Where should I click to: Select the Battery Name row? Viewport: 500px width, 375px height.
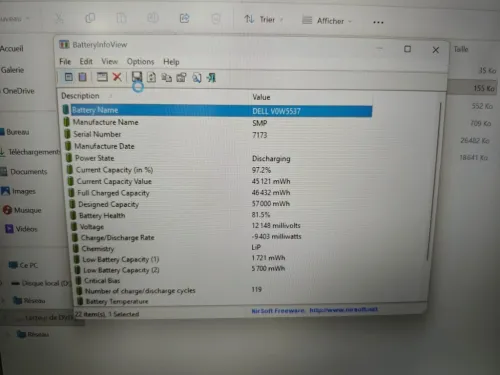click(217, 110)
